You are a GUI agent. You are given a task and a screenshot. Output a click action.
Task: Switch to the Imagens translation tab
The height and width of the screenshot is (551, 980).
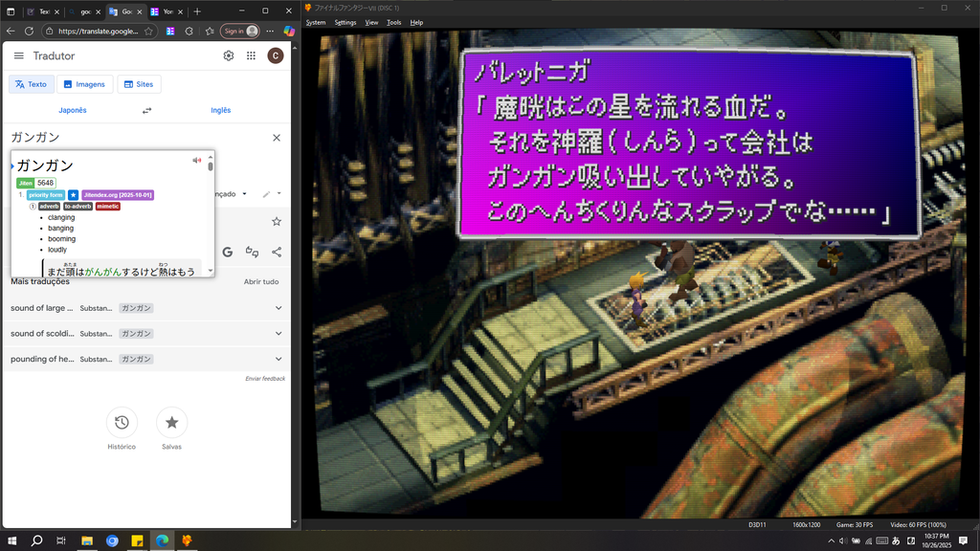tap(84, 84)
